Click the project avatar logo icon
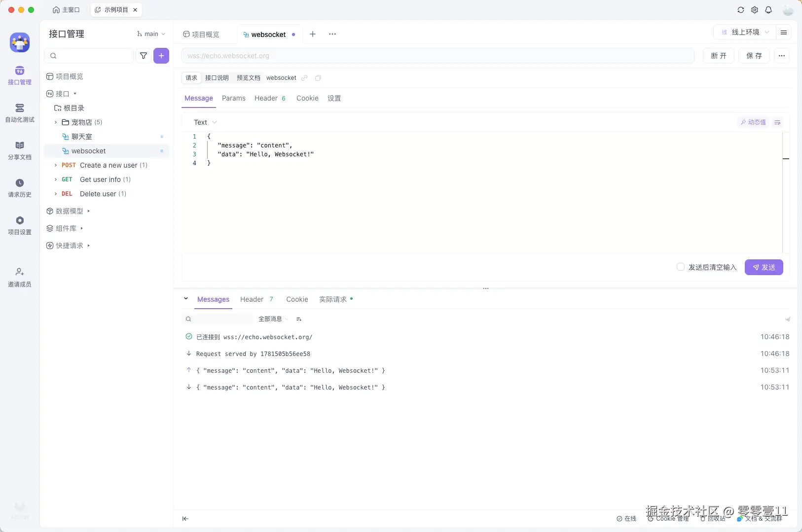This screenshot has height=532, width=802. pyautogui.click(x=20, y=42)
